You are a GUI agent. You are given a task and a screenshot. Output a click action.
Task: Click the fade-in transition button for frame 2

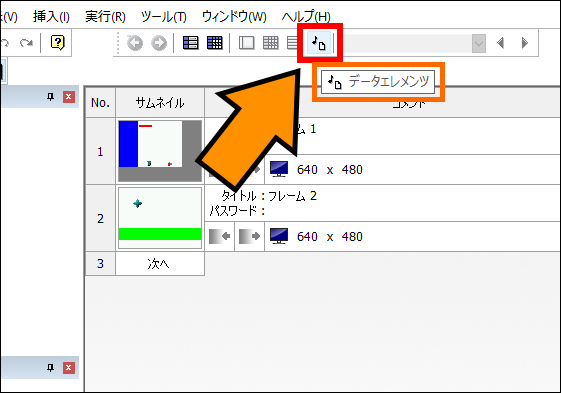(219, 236)
